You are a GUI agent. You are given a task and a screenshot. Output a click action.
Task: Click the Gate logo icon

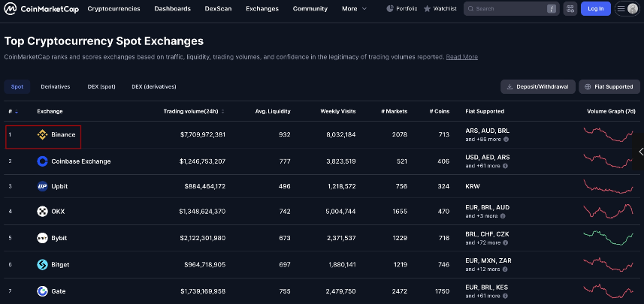42,291
